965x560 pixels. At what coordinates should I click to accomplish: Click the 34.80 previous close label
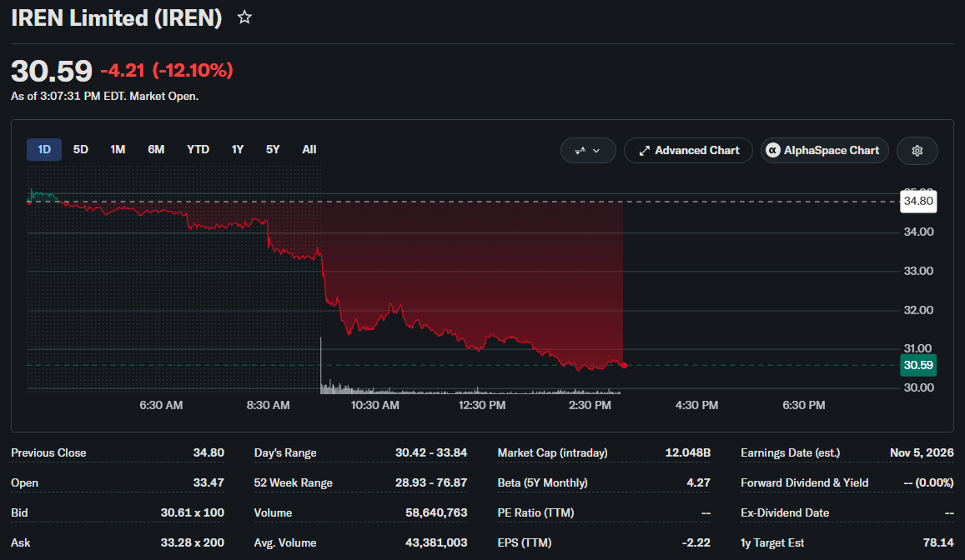[x=918, y=201]
